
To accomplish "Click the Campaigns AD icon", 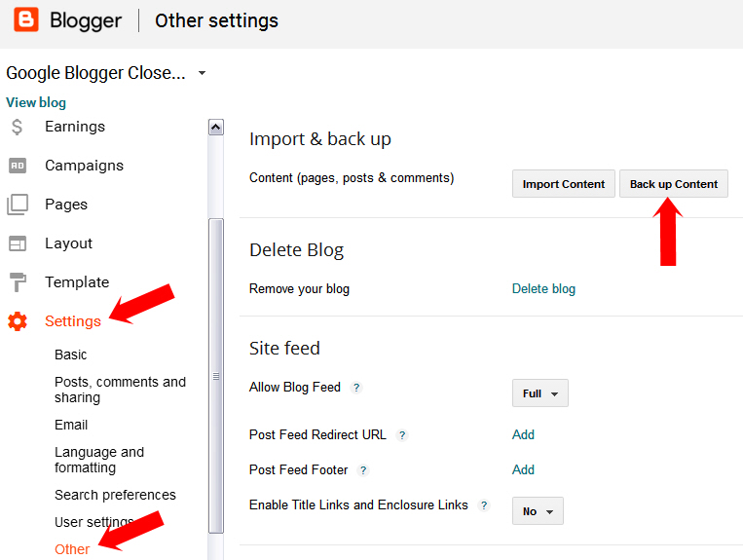I will pyautogui.click(x=18, y=166).
